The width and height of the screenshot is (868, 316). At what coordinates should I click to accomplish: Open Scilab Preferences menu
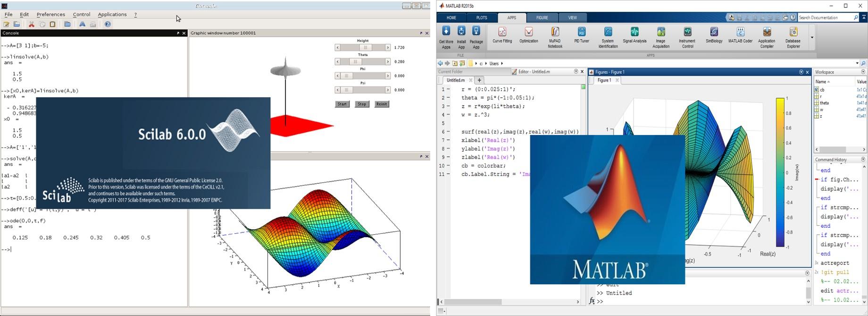50,15
